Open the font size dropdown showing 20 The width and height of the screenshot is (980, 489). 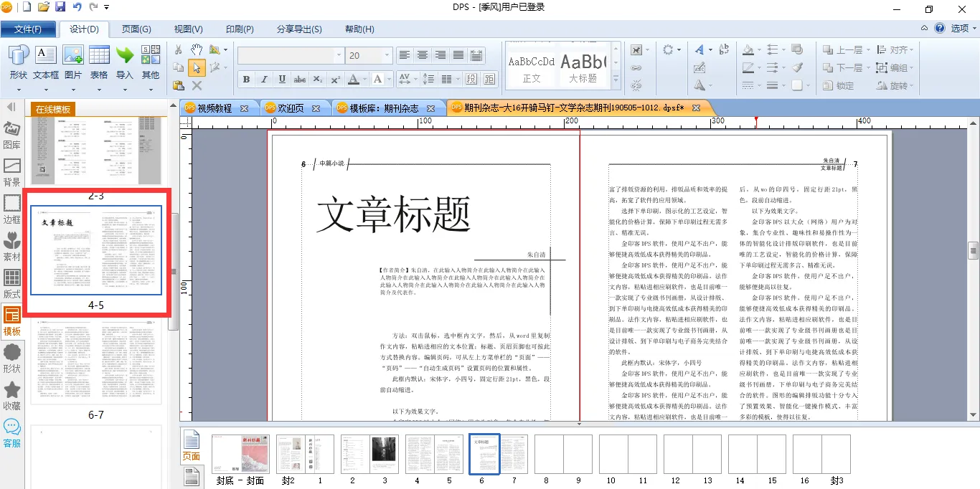[387, 56]
